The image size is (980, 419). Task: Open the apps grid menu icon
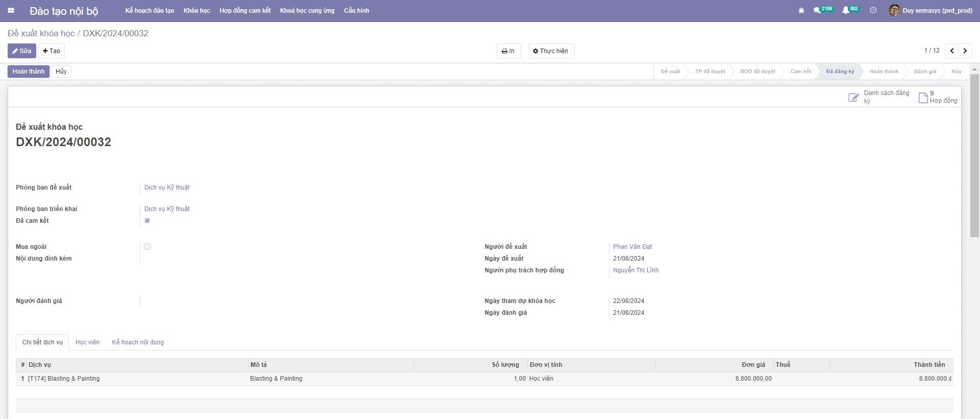tap(11, 10)
